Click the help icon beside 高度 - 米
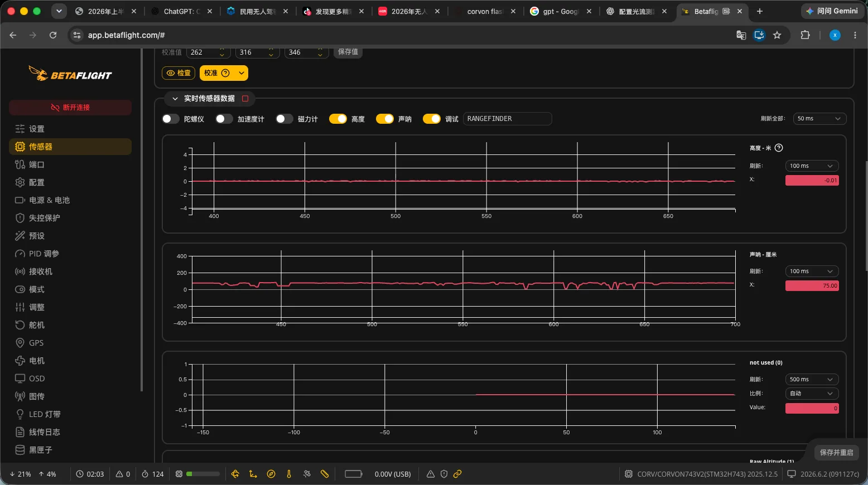This screenshot has height=485, width=868. point(779,148)
